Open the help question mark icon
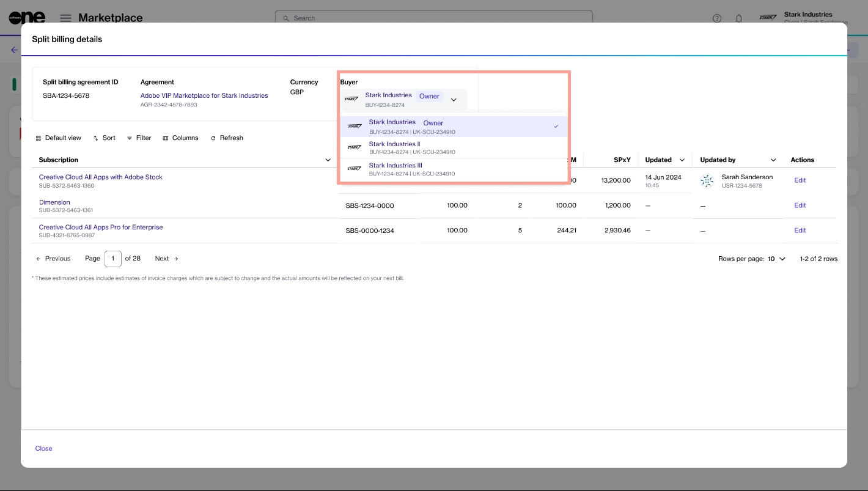 coord(717,18)
